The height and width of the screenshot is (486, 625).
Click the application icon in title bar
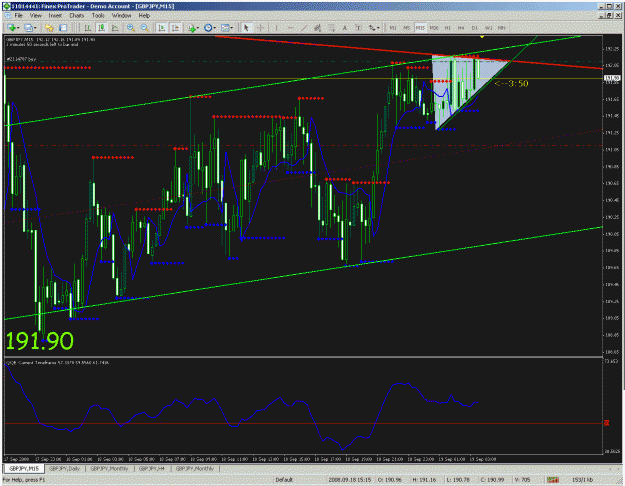[x=6, y=6]
